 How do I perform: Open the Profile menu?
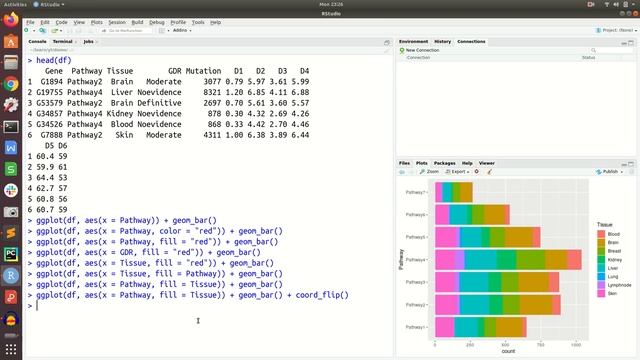178,22
